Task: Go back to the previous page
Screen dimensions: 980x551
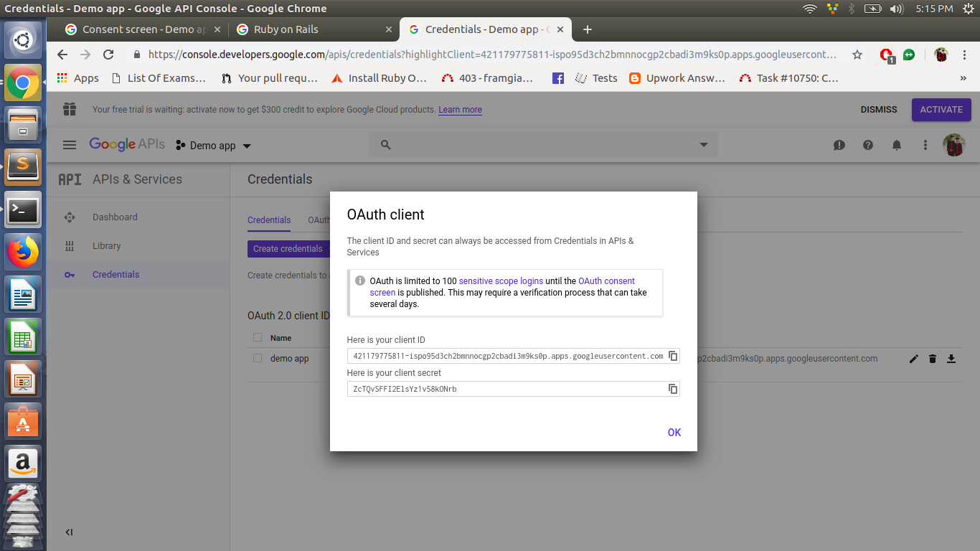Action: tap(62, 55)
